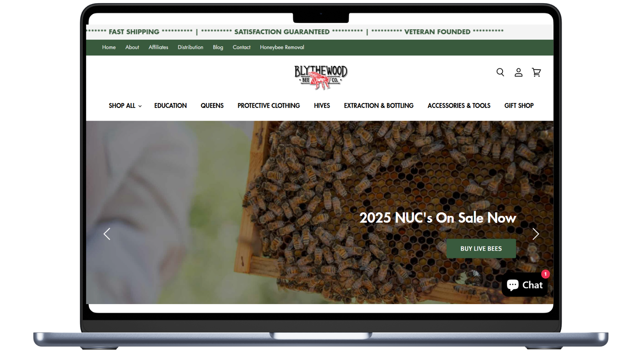Visit the Gift Shop
Image resolution: width=644 pixels, height=354 pixels.
click(x=519, y=105)
